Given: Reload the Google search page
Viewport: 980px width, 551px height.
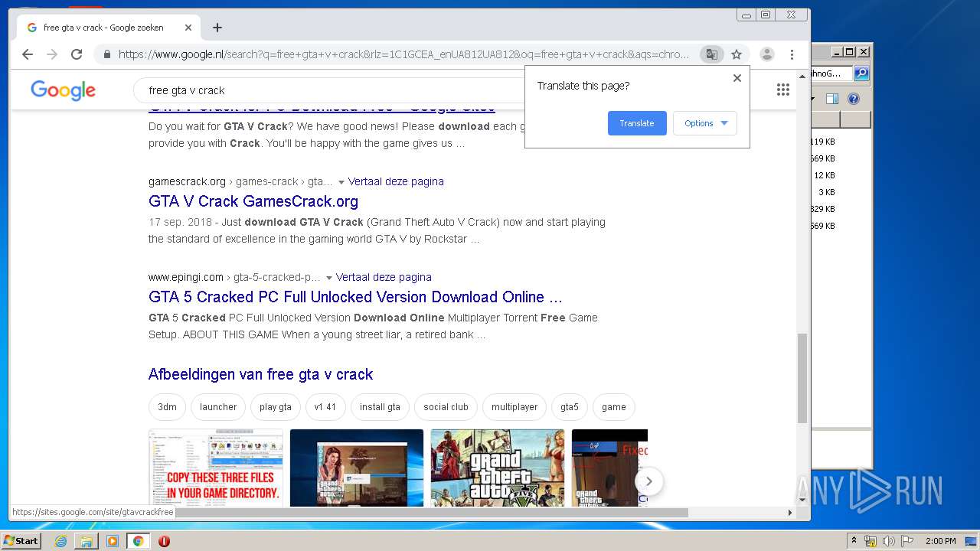Looking at the screenshot, I should (x=77, y=54).
